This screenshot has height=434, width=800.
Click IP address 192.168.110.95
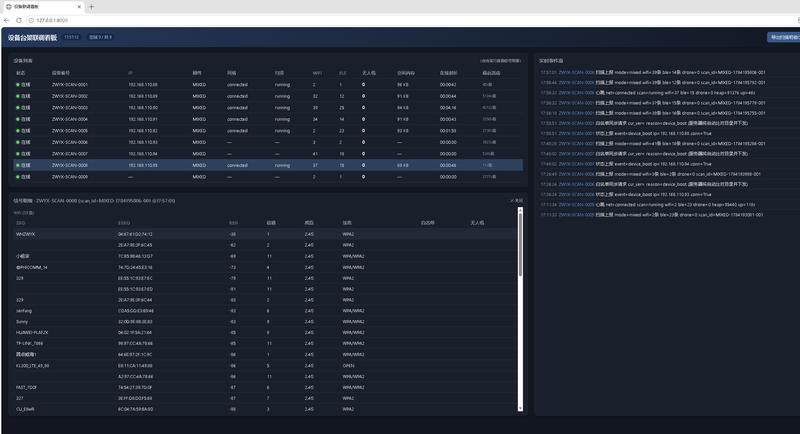(x=143, y=165)
